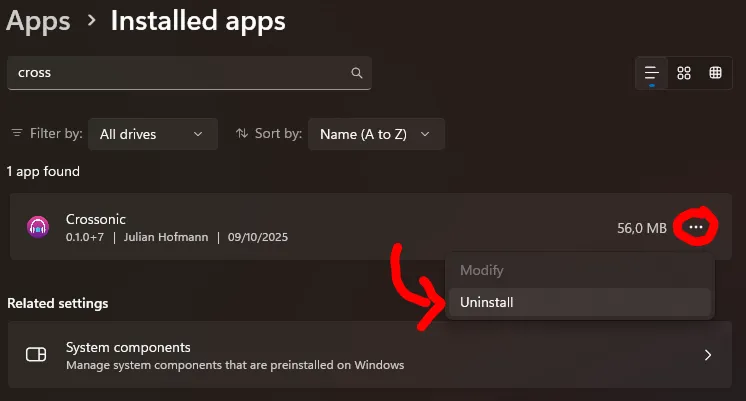Click the Related settings heading

[x=58, y=303]
